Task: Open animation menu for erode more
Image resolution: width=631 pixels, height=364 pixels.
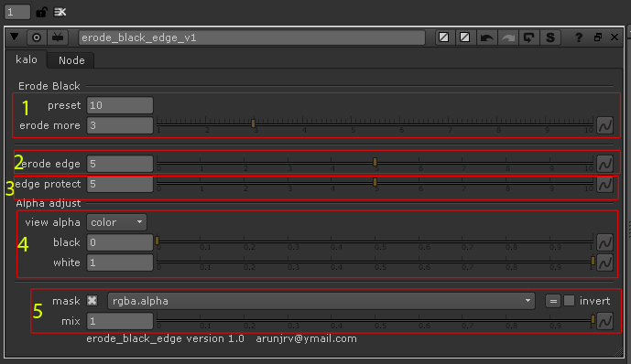Action: coord(604,125)
